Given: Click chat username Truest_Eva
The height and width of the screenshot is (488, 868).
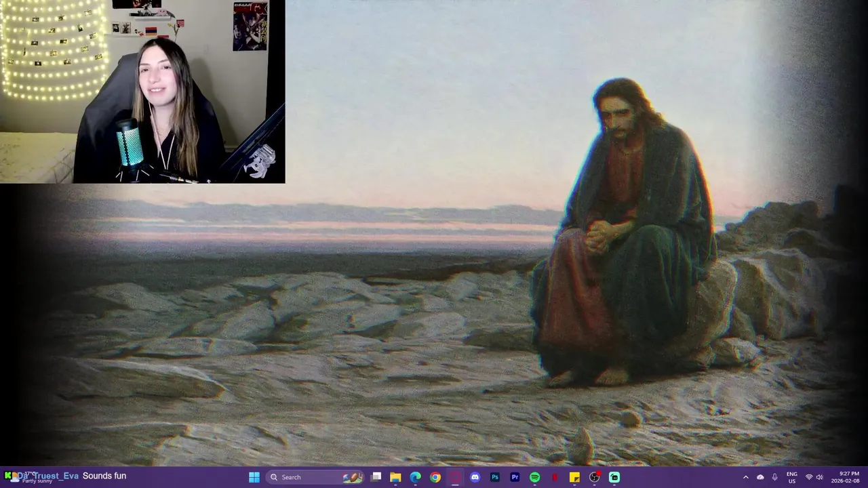Looking at the screenshot, I should (48, 476).
